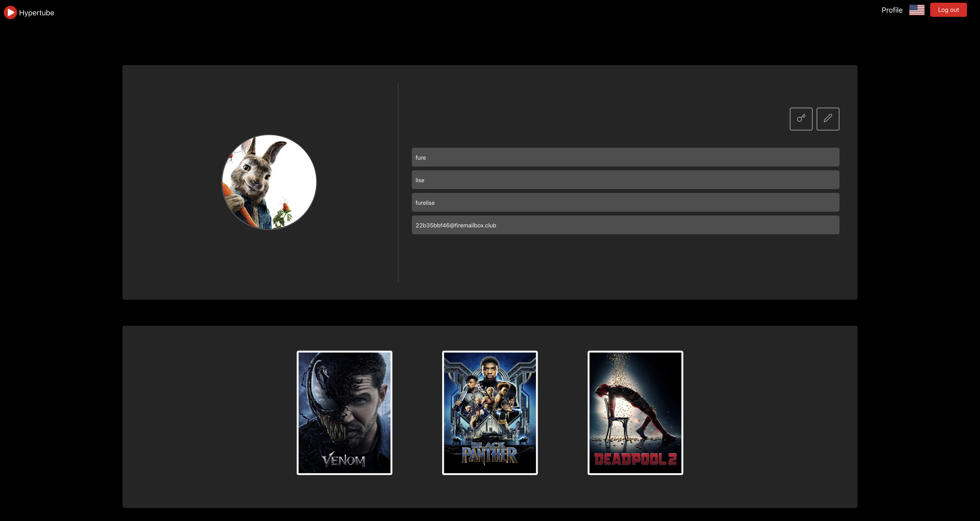Click the rabbit profile avatar picture
The height and width of the screenshot is (521, 980).
point(269,182)
